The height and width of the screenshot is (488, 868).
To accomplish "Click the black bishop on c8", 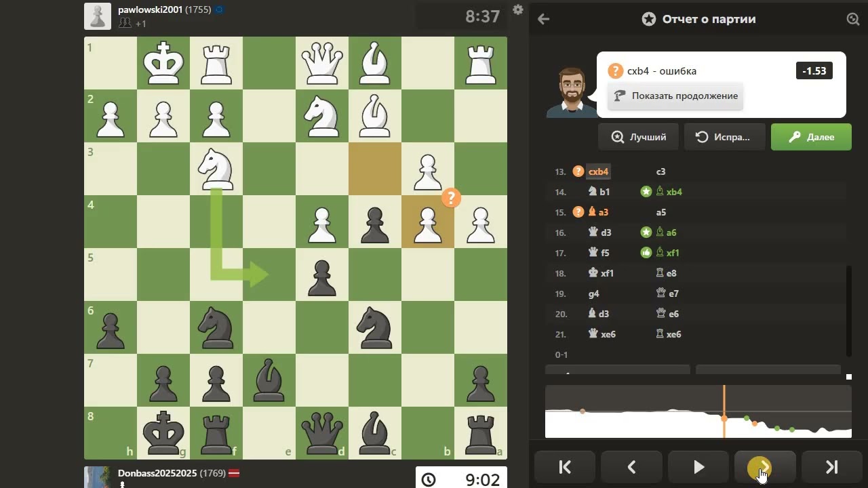I will tap(375, 433).
